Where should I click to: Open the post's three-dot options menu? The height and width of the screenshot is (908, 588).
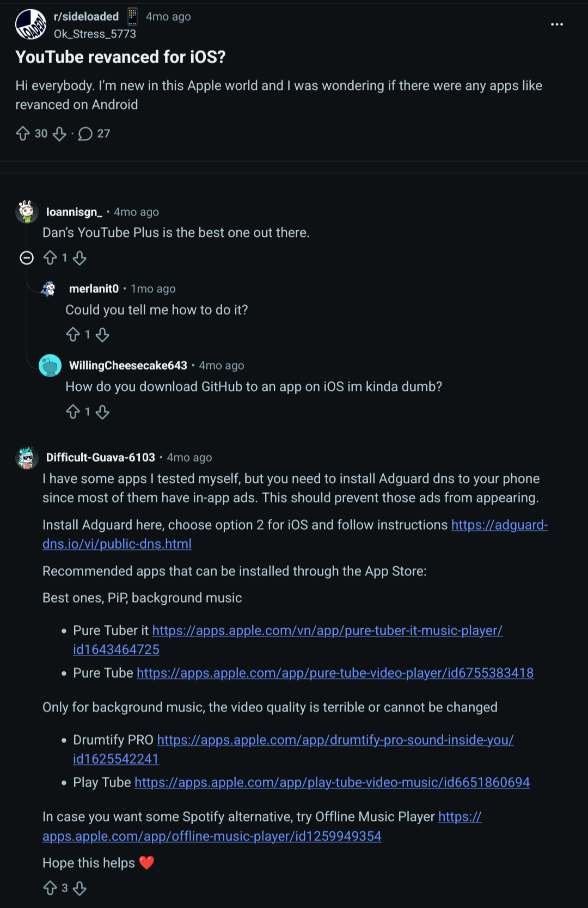[x=556, y=24]
